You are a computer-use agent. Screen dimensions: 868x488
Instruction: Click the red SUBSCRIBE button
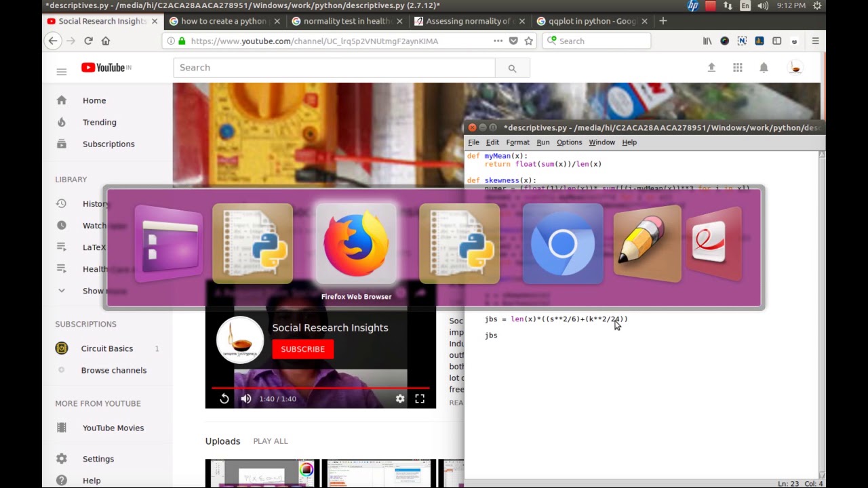(x=302, y=349)
